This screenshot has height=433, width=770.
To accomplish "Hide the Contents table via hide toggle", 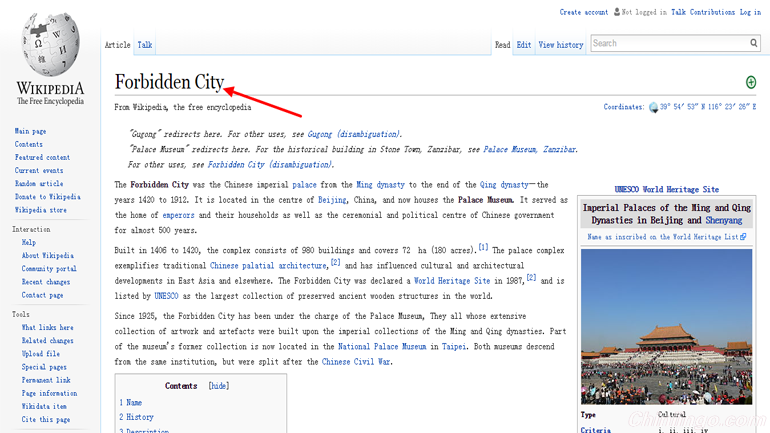I will point(219,386).
